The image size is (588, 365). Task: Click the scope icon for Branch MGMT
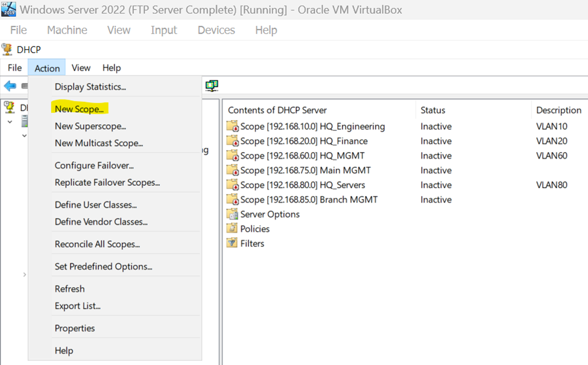click(x=233, y=199)
